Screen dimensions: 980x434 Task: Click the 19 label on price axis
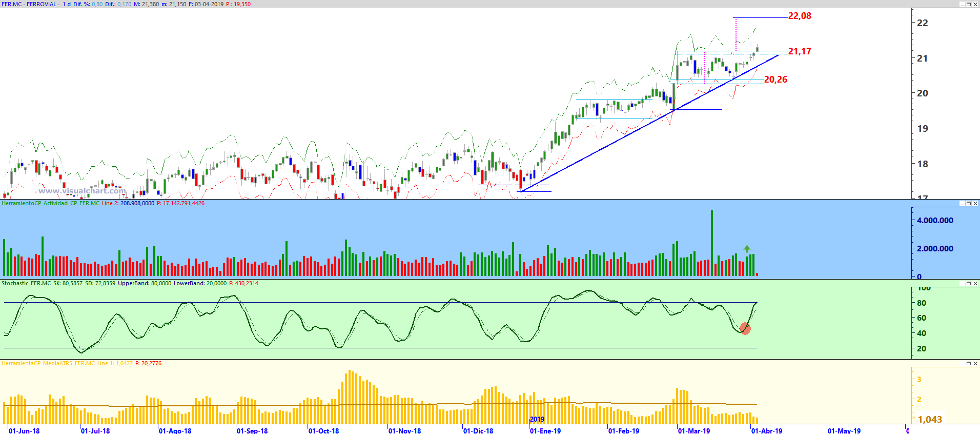click(922, 129)
